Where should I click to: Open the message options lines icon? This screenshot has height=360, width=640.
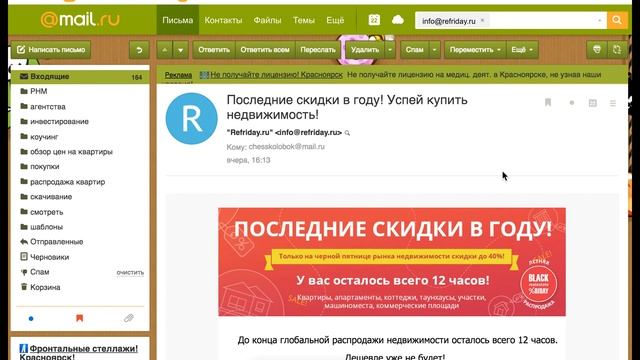pyautogui.click(x=613, y=103)
